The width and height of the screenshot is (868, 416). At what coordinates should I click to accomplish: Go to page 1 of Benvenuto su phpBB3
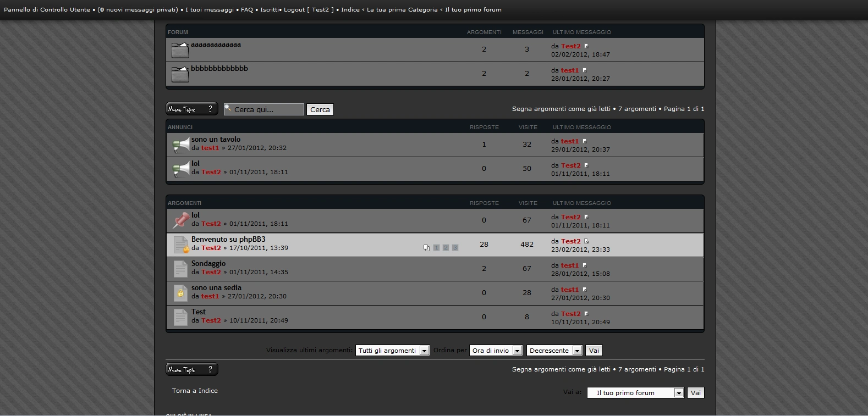pyautogui.click(x=436, y=248)
